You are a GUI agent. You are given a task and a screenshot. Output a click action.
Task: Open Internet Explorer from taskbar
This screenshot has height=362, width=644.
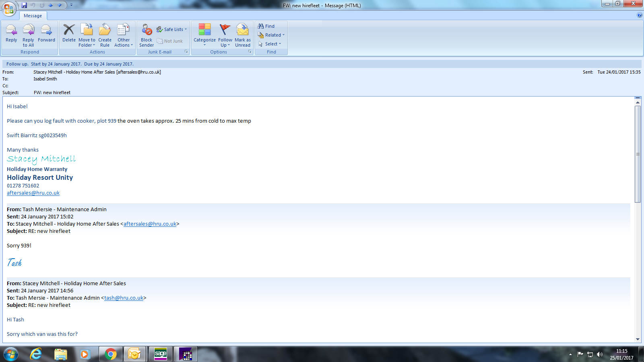coord(36,354)
